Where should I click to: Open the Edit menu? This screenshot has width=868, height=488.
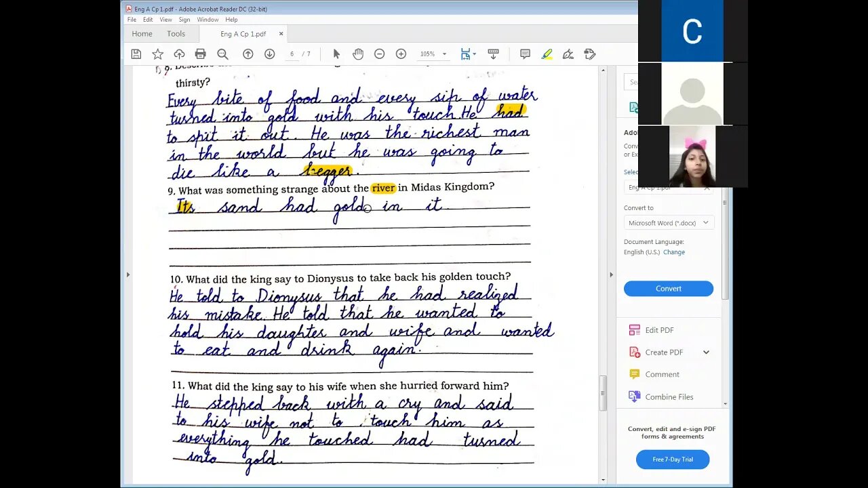pos(148,20)
